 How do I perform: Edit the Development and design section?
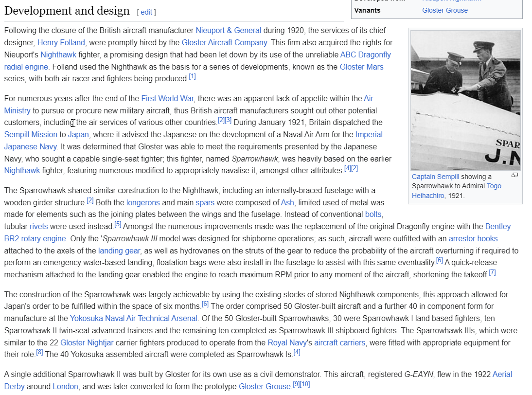click(x=146, y=12)
